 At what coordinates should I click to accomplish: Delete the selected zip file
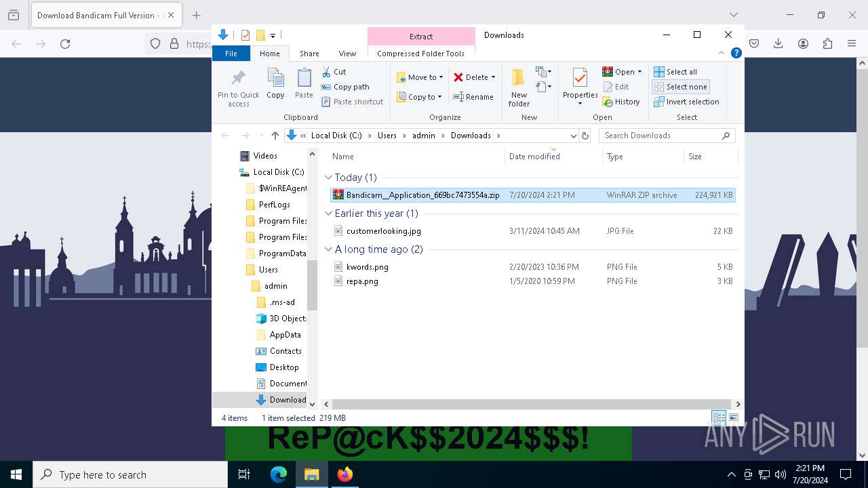pyautogui.click(x=471, y=77)
